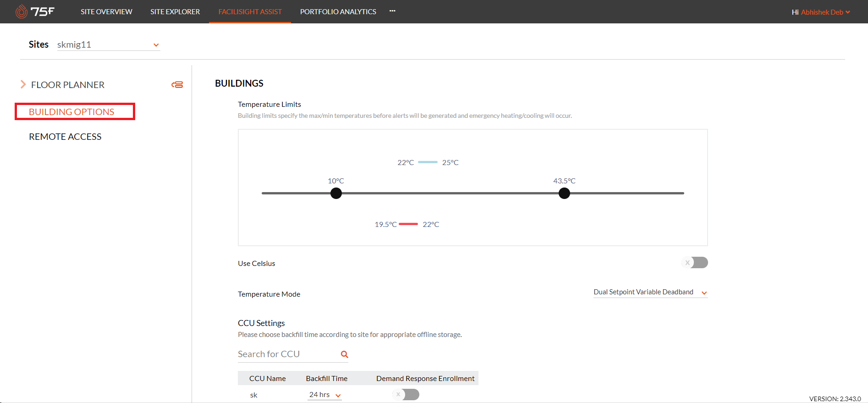Open the three-dots more menu
The width and height of the screenshot is (868, 403).
[x=392, y=11]
